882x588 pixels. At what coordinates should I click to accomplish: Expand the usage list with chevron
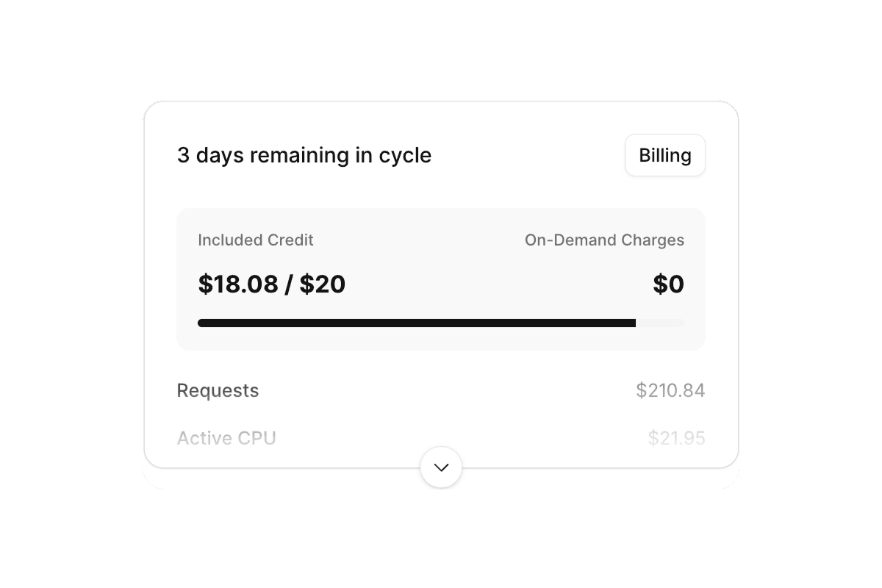441,467
